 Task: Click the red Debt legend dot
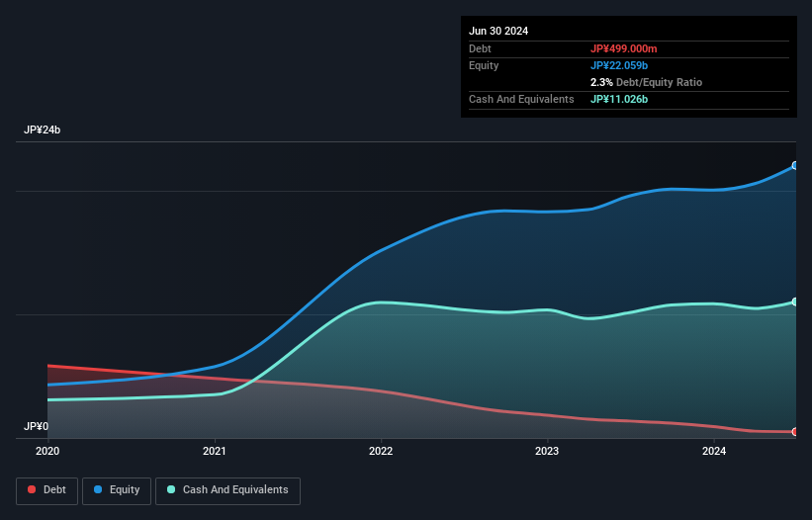point(32,489)
